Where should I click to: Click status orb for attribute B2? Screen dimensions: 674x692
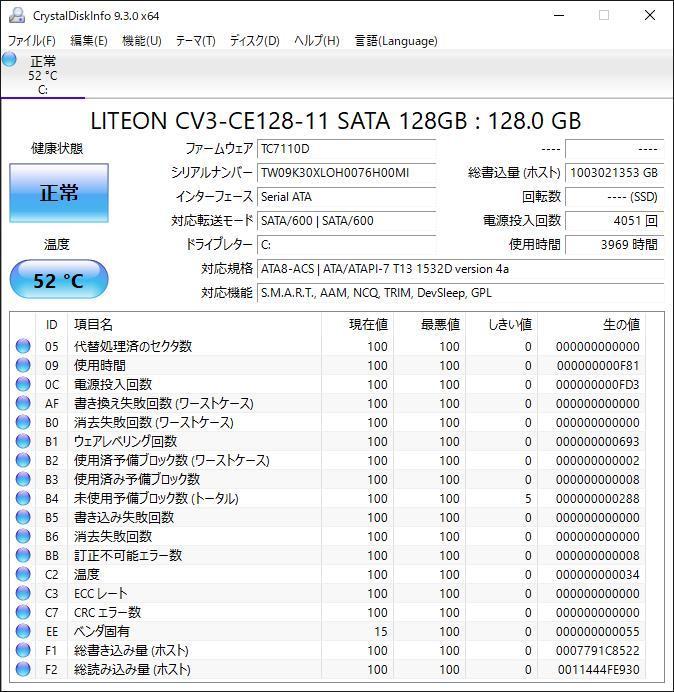(23, 460)
